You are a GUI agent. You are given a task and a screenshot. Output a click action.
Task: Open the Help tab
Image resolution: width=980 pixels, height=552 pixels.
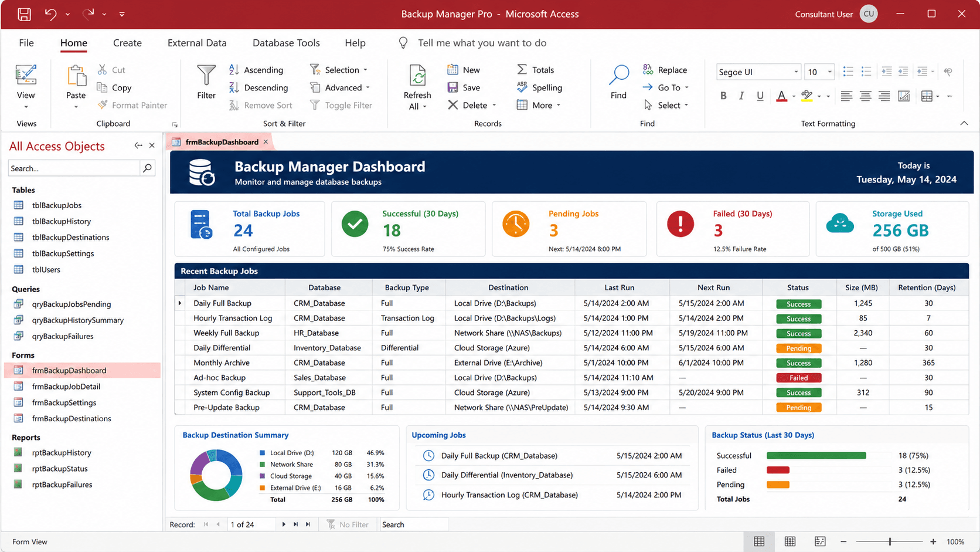355,43
